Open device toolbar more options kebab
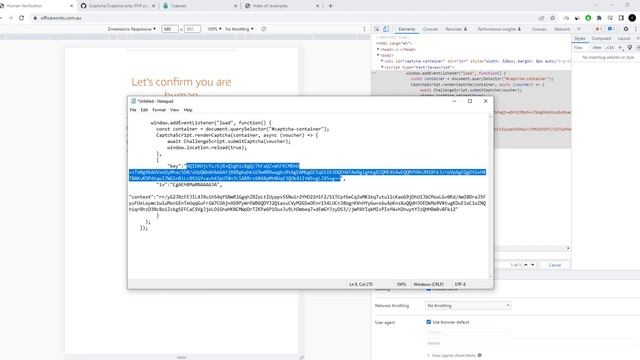Screen dimensions: 640x360 364,29
